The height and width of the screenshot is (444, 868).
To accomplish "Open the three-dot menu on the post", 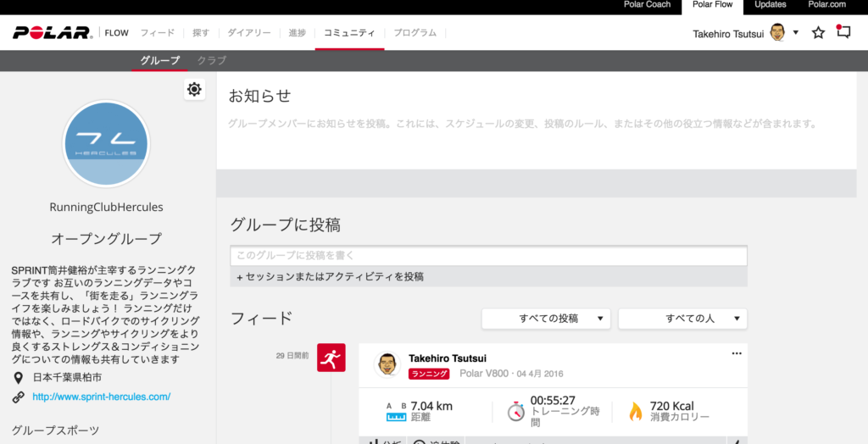I will point(737,352).
